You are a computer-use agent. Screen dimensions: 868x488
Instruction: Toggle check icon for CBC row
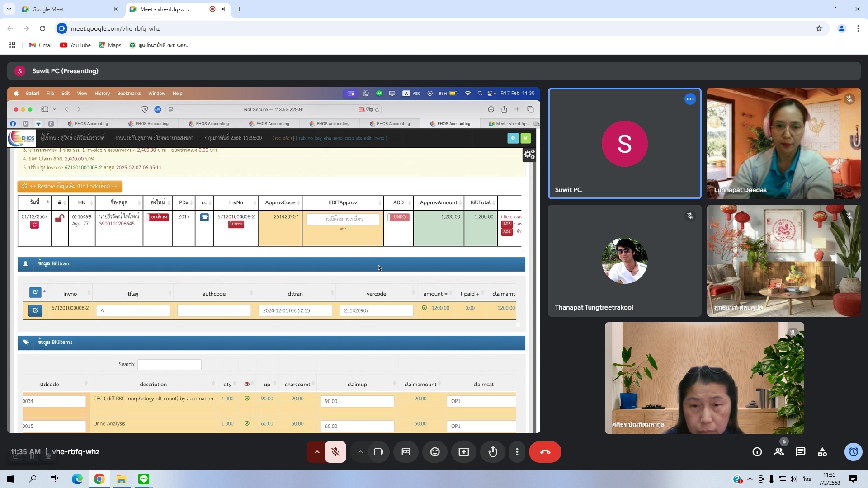pyautogui.click(x=247, y=399)
